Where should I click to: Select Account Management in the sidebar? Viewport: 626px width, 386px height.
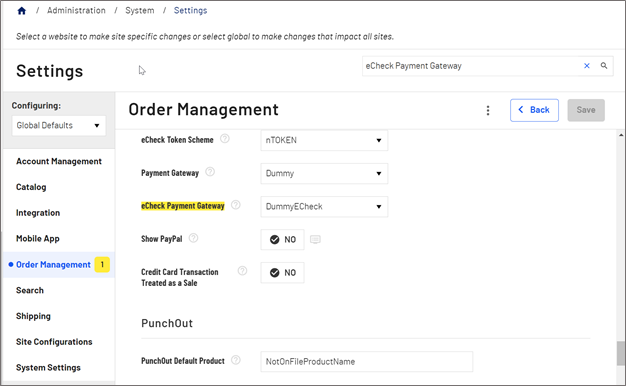59,161
